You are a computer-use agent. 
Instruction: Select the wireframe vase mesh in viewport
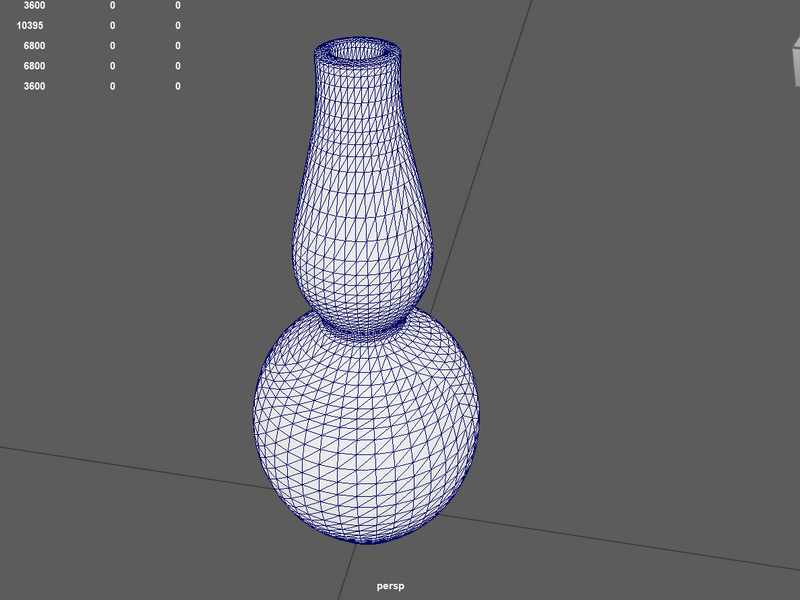(365, 291)
